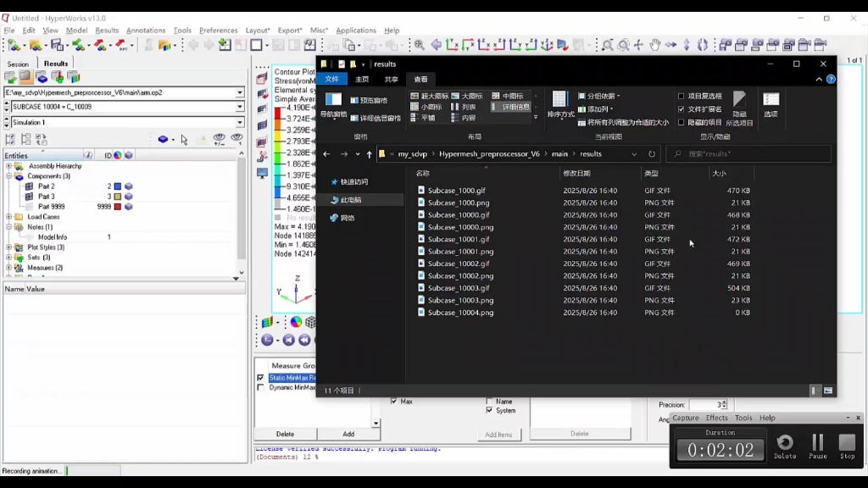Uncheck the file name extensions (文件扩展名) checkbox
868x488 pixels.
click(x=682, y=109)
